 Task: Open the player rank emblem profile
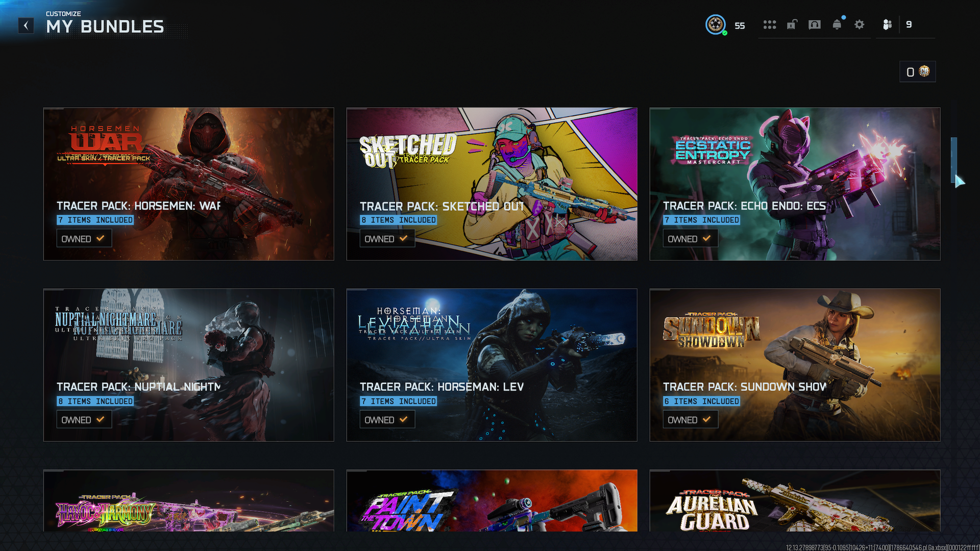click(x=716, y=24)
